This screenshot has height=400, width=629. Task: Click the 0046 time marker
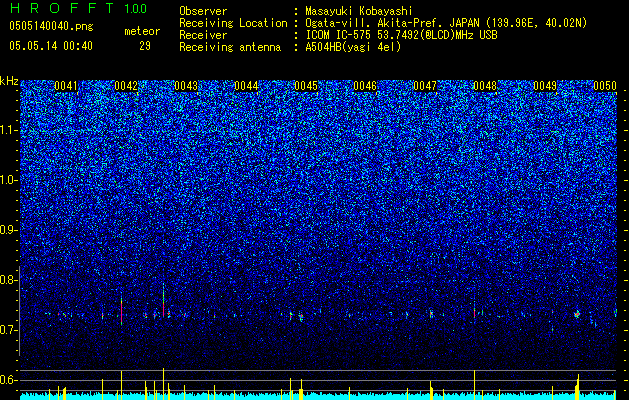click(x=365, y=86)
